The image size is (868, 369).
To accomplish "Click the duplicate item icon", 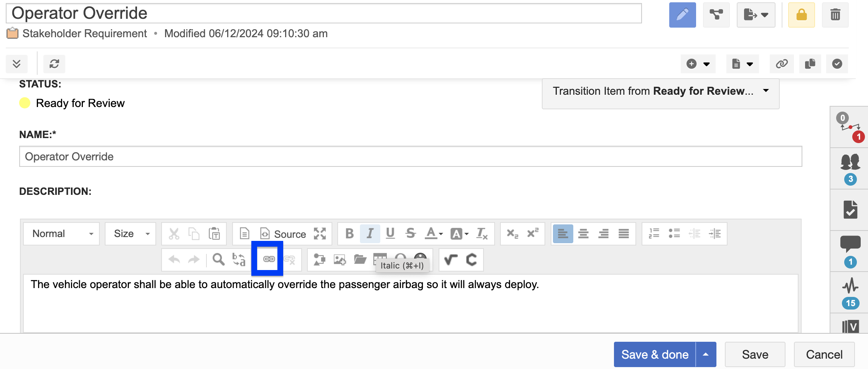I will (810, 64).
